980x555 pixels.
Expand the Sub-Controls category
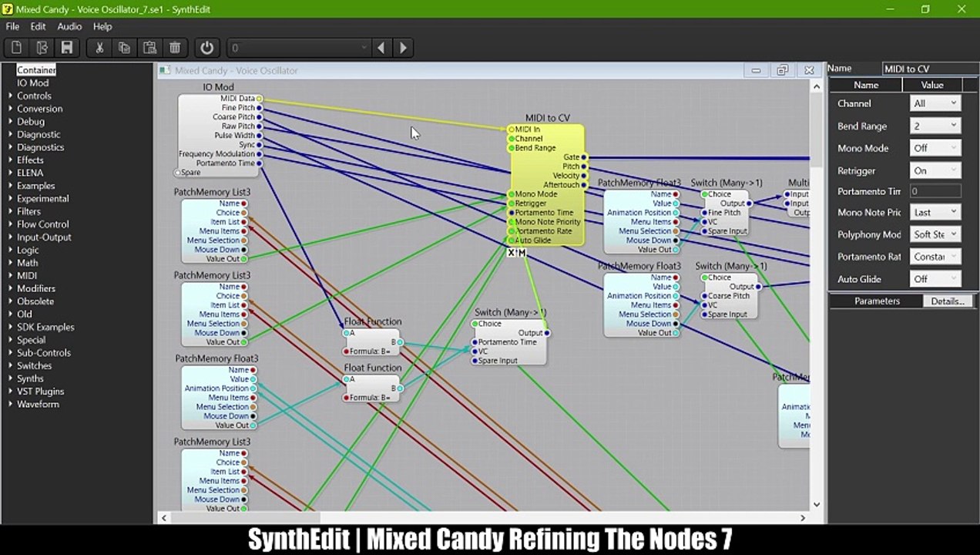pyautogui.click(x=11, y=352)
